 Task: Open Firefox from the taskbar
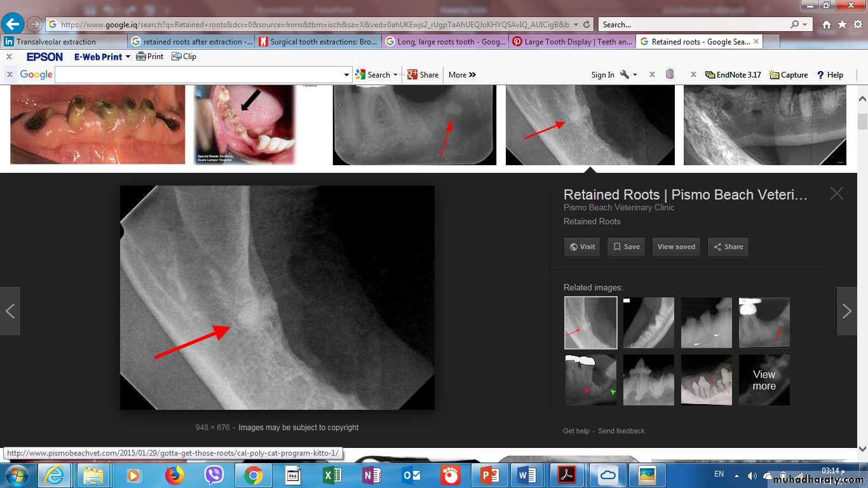tap(174, 475)
